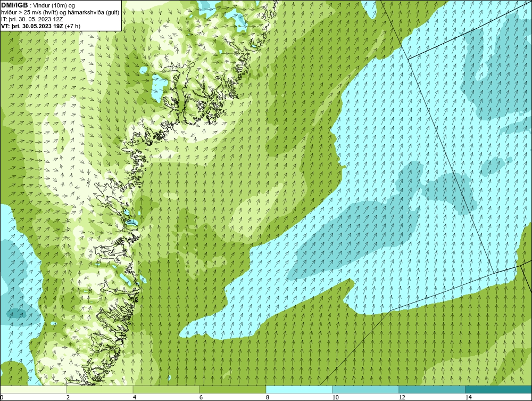Select the 4–6 m/s green swatch
532x401 pixels.
[166, 389]
